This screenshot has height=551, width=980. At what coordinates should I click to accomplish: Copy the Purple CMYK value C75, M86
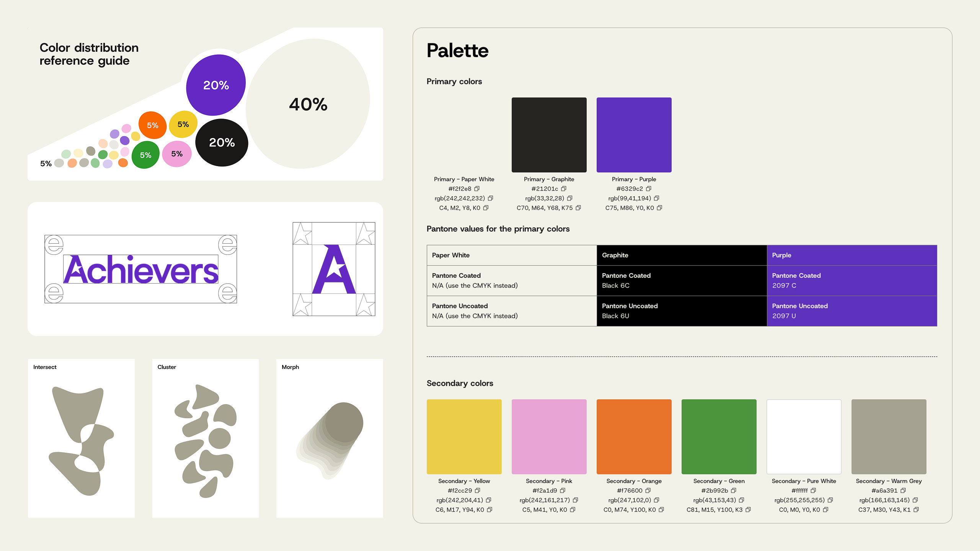(x=659, y=208)
